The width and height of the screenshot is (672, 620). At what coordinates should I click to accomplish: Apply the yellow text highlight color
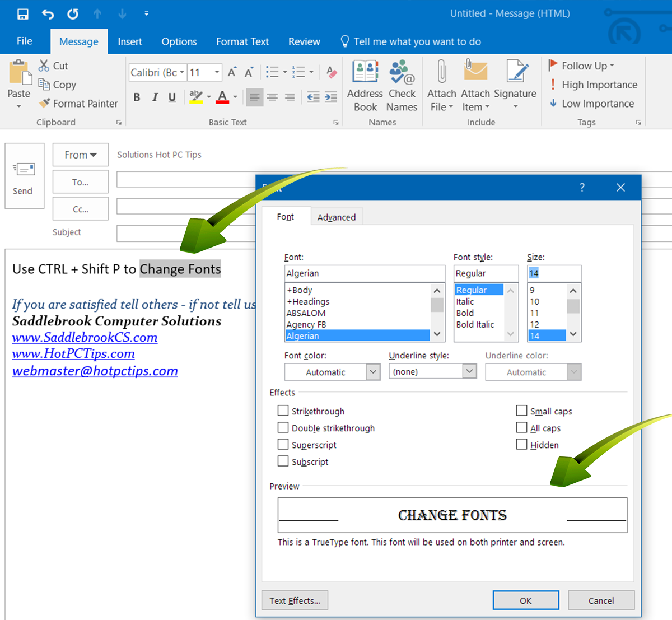[x=195, y=97]
